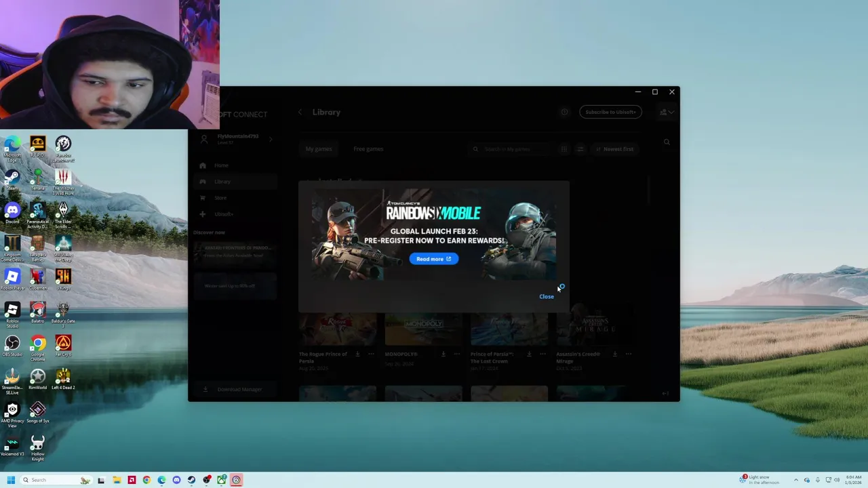Open Far Cry 6 desktop shortcut
868x488 pixels.
click(x=63, y=346)
